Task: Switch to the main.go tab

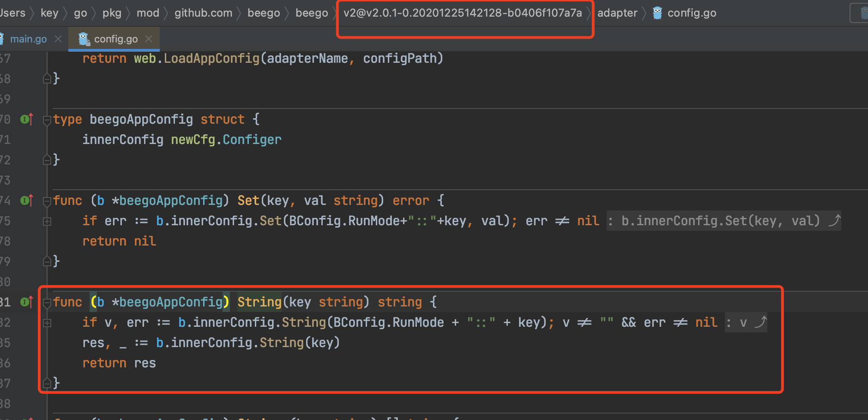Action: [29, 38]
